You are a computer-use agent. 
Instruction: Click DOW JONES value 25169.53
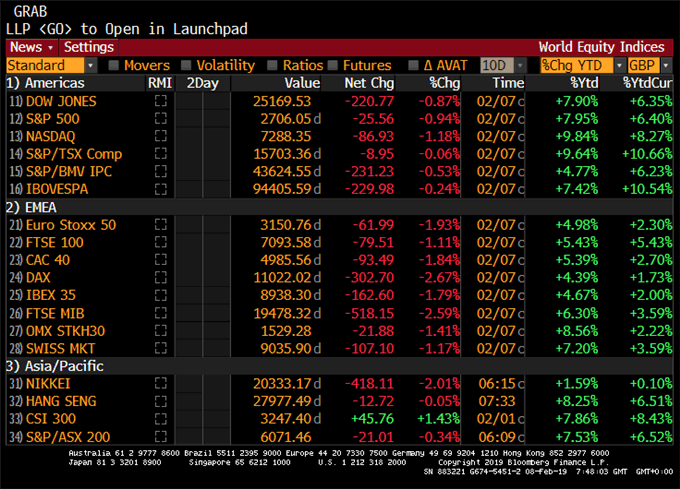[x=282, y=101]
